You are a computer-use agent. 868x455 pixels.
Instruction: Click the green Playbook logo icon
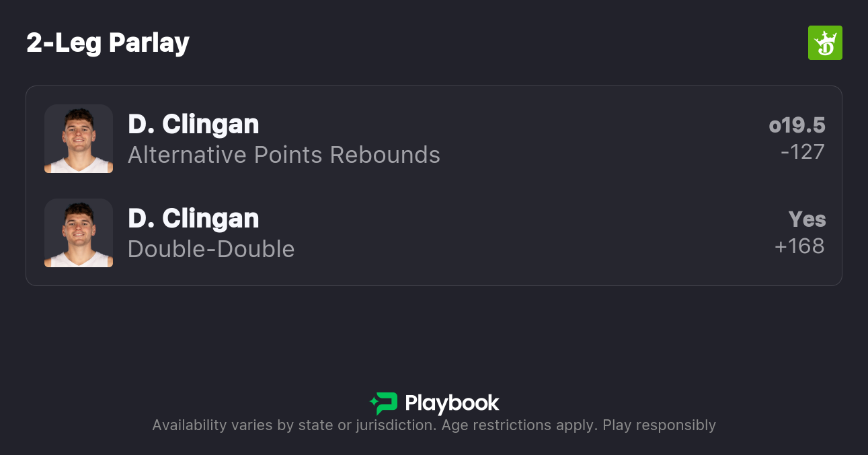[385, 403]
